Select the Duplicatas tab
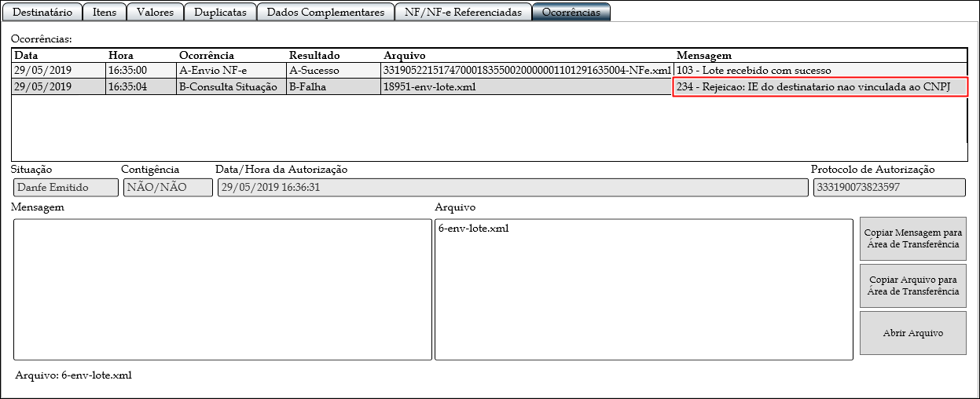The image size is (980, 399). (221, 12)
